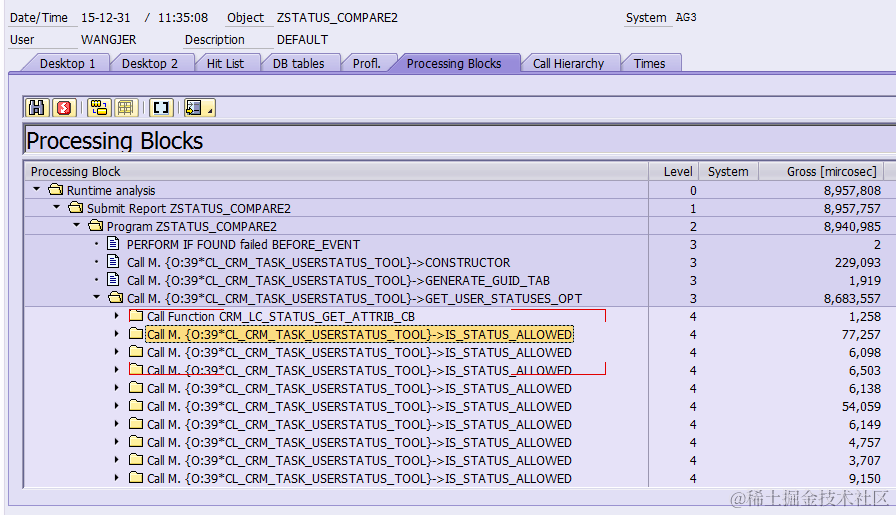896x515 pixels.
Task: Click folder icon of IS_STATUS_ALLOWED row 54,059
Action: pyautogui.click(x=136, y=406)
